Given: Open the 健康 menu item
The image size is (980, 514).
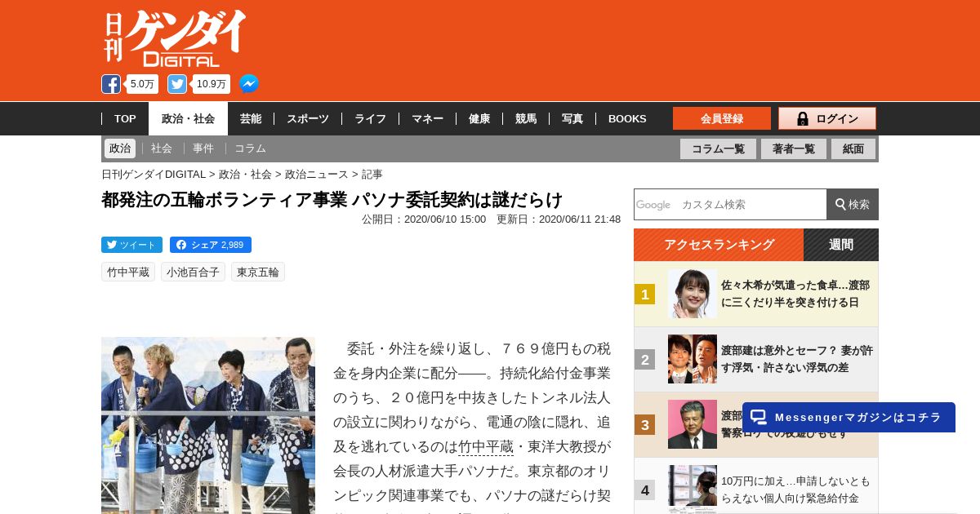Looking at the screenshot, I should point(479,119).
